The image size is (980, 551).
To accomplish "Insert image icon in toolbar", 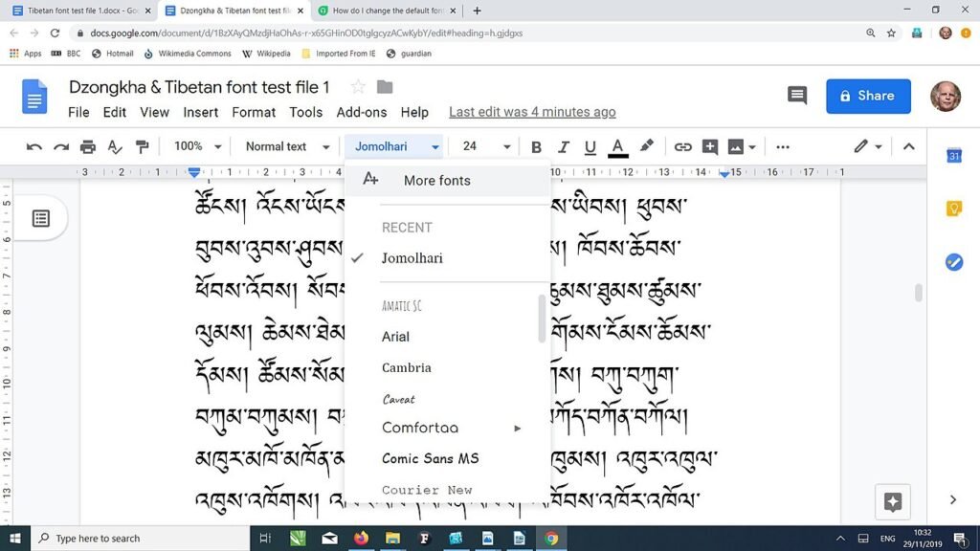I will pyautogui.click(x=736, y=147).
